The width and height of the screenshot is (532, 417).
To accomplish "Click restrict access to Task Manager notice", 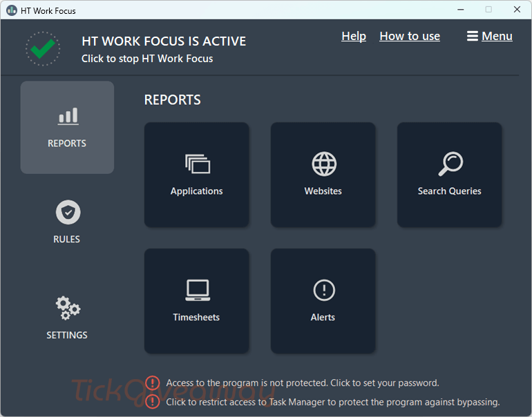I will (332, 402).
